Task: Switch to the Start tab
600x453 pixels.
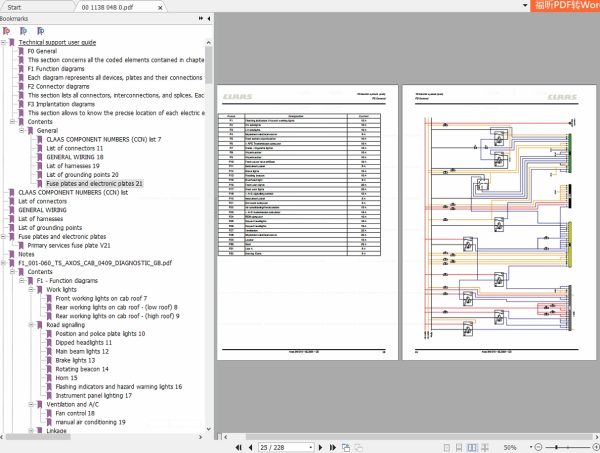Action: pyautogui.click(x=21, y=5)
